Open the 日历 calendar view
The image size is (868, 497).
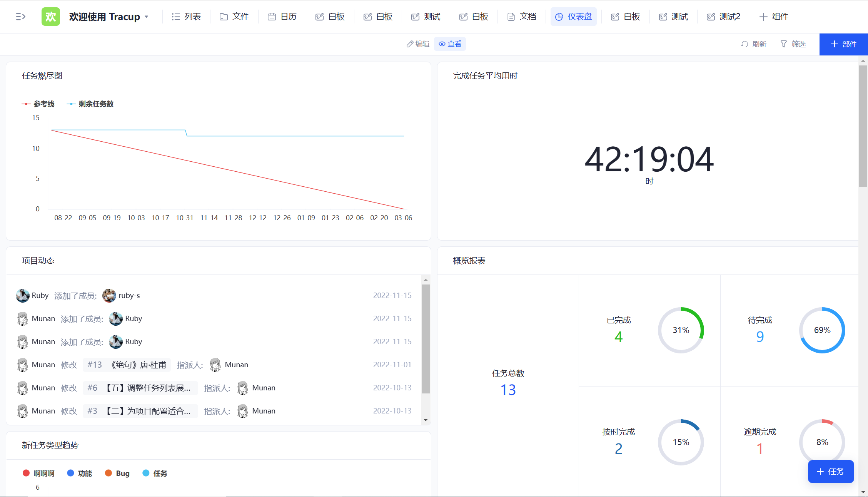click(x=282, y=17)
